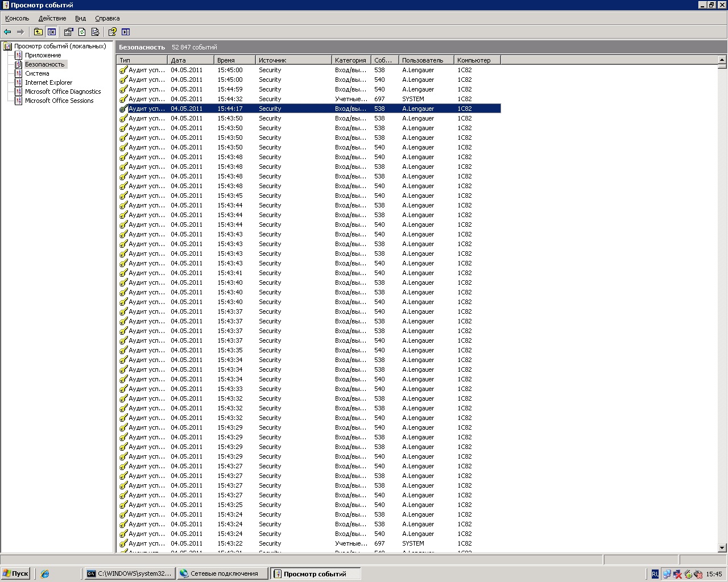The image size is (728, 582).
Task: Select Internet Explorer log in tree
Action: (48, 82)
